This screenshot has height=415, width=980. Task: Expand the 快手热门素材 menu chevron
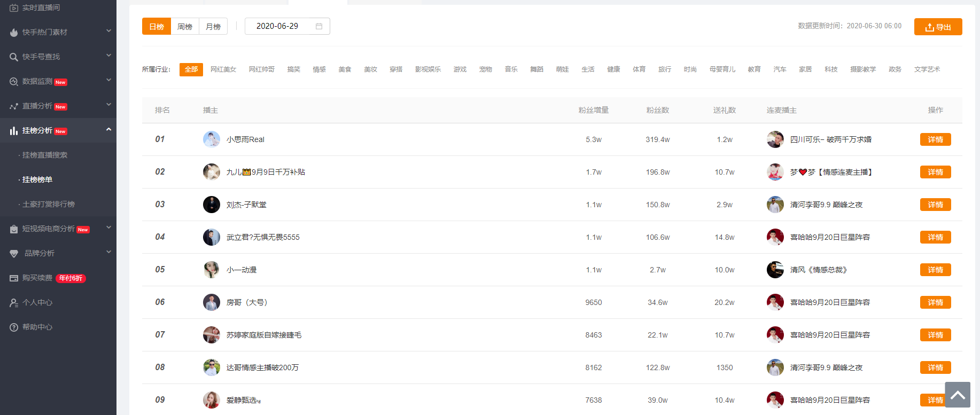(x=108, y=31)
